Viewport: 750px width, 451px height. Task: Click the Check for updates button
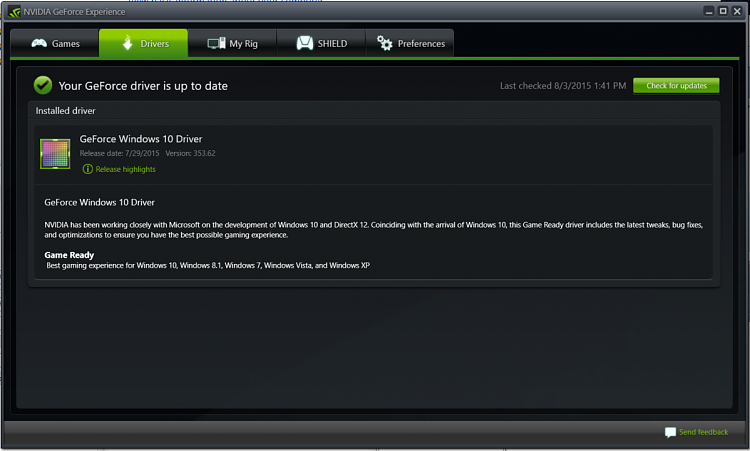tap(676, 86)
